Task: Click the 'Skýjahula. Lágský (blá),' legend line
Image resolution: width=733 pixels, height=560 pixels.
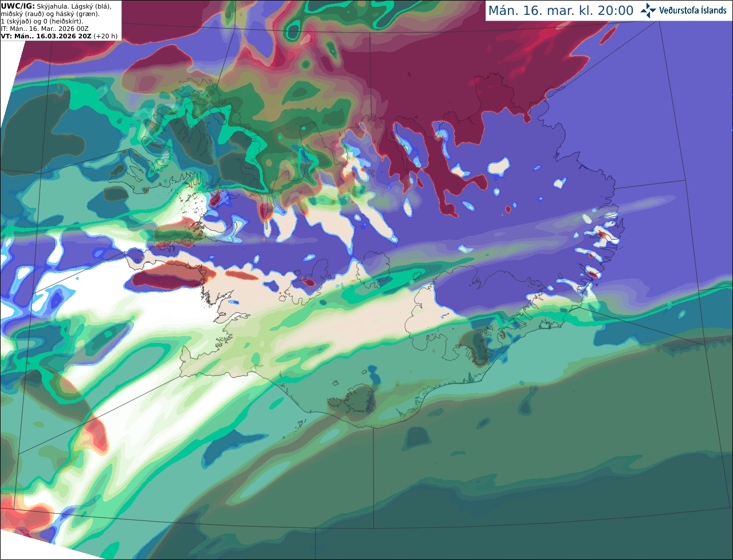Action: [x=74, y=6]
